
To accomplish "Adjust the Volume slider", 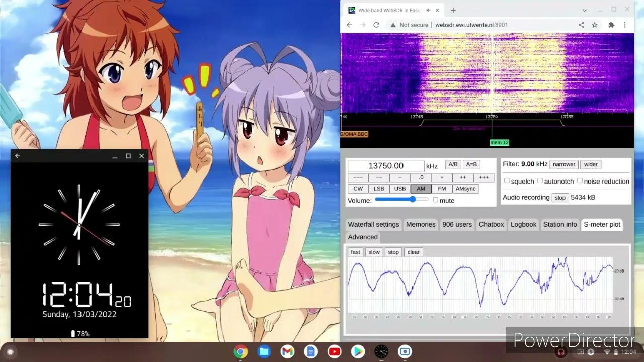I will pyautogui.click(x=401, y=200).
